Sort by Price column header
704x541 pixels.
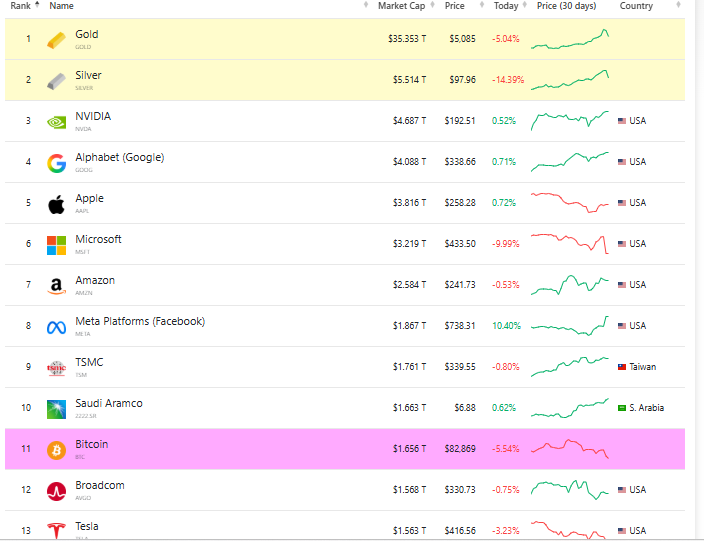[455, 6]
